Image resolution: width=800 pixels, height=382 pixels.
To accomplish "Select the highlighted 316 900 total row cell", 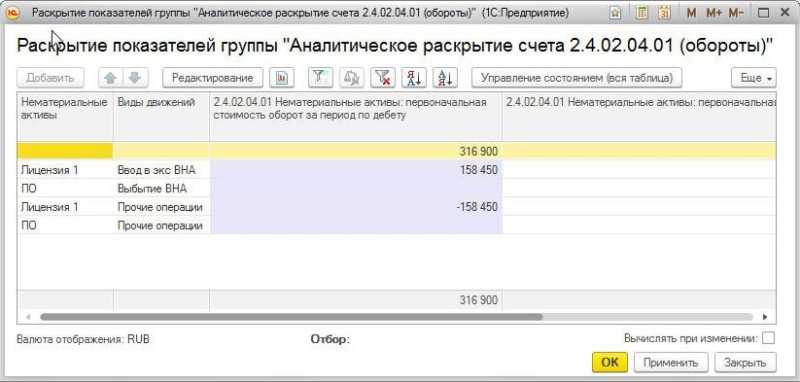I will 356,151.
